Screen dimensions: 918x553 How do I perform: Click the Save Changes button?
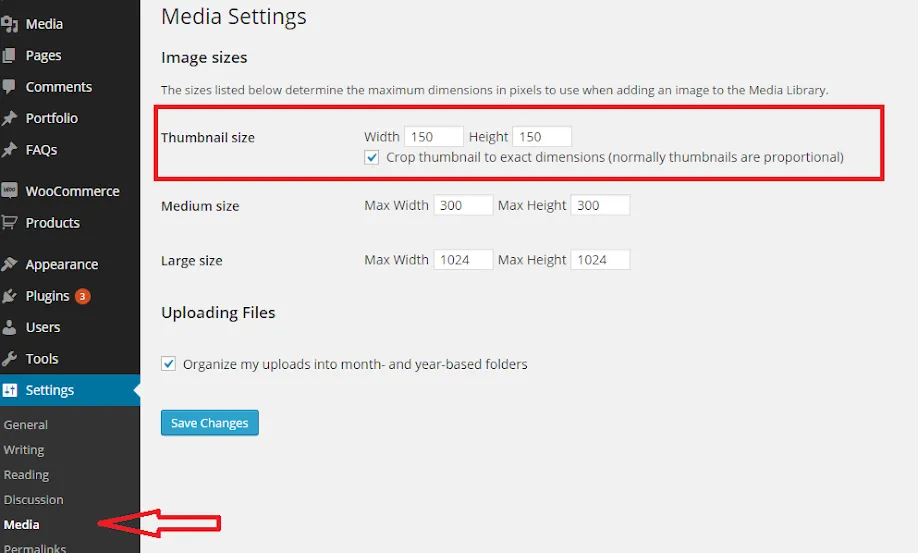tap(210, 423)
